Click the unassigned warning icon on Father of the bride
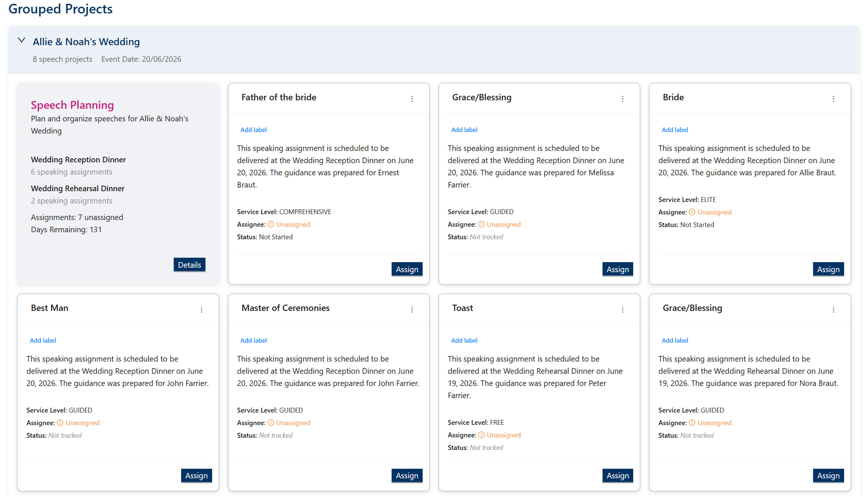The width and height of the screenshot is (868, 496). [271, 224]
